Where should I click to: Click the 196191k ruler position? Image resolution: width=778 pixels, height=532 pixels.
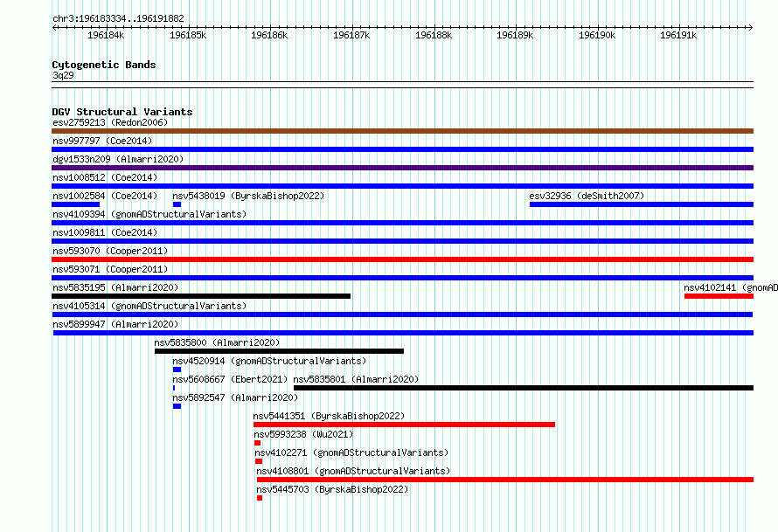pyautogui.click(x=678, y=35)
